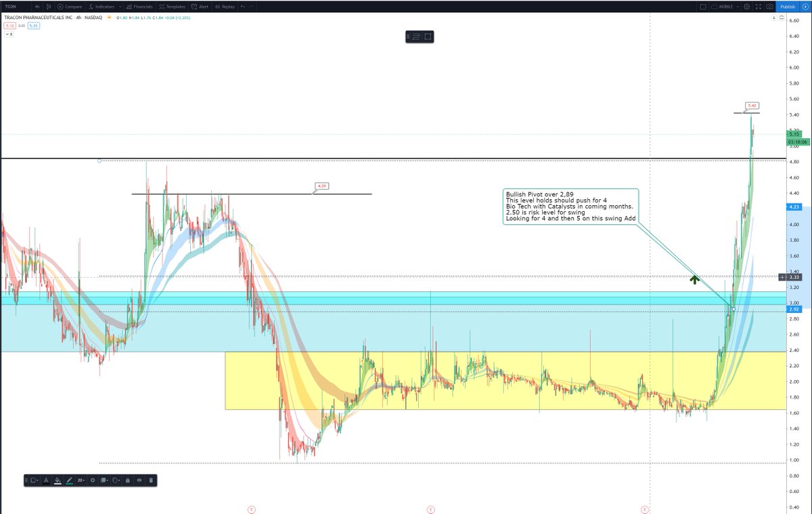Click the plus icon beside 3.33 price

click(x=782, y=277)
